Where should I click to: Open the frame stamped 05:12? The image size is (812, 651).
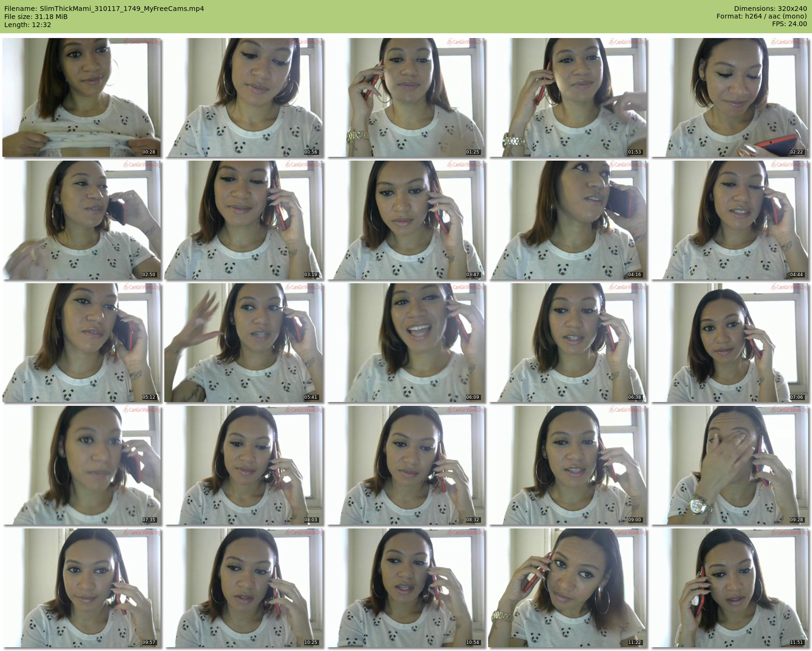pos(82,343)
